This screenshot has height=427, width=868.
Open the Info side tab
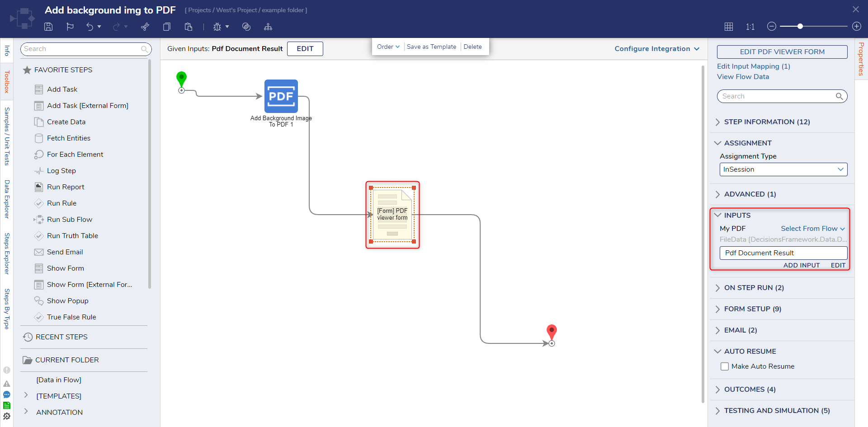[7, 50]
